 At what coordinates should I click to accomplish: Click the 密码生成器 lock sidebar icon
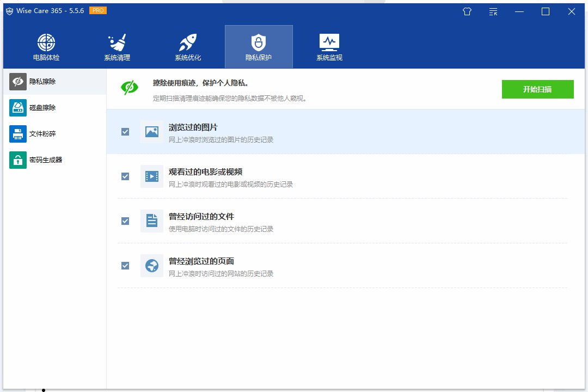coord(17,160)
